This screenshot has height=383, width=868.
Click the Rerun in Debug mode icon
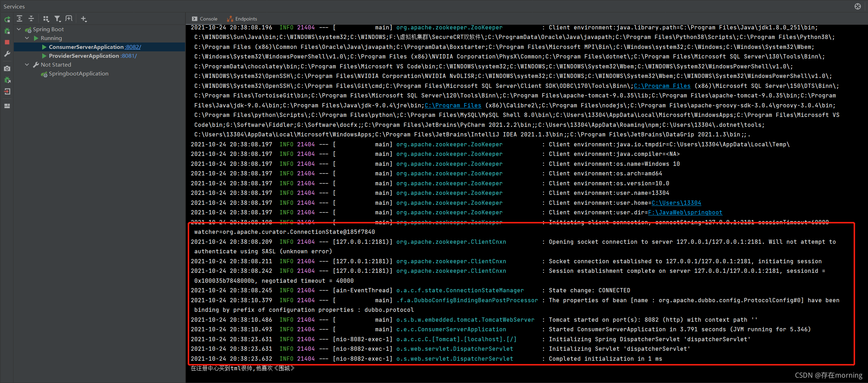point(7,31)
